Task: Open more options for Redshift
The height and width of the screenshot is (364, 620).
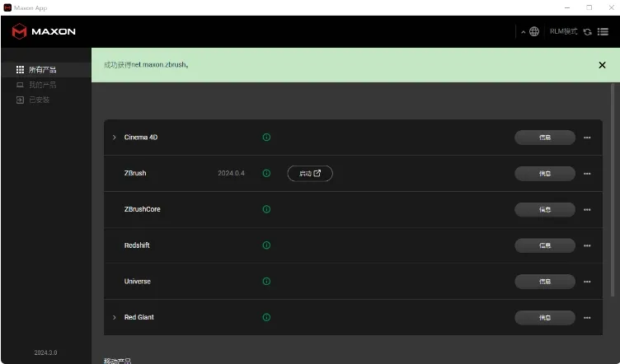Action: (x=587, y=245)
